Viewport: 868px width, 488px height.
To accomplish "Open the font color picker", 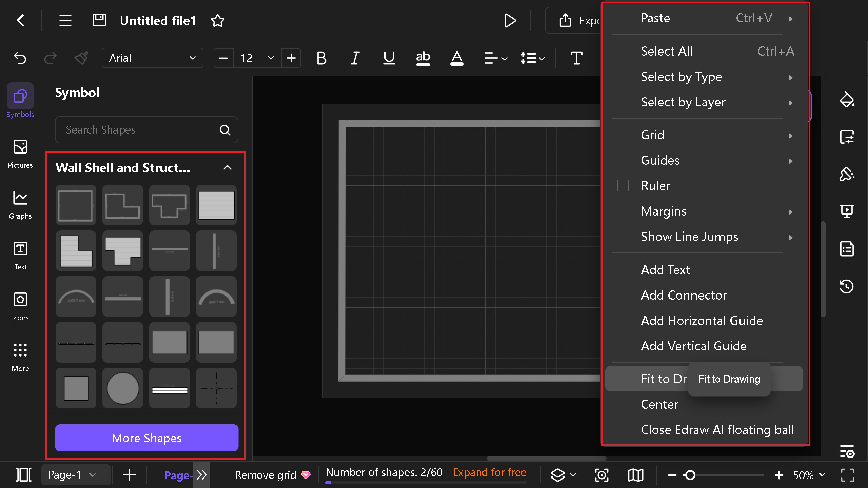I will (x=457, y=58).
